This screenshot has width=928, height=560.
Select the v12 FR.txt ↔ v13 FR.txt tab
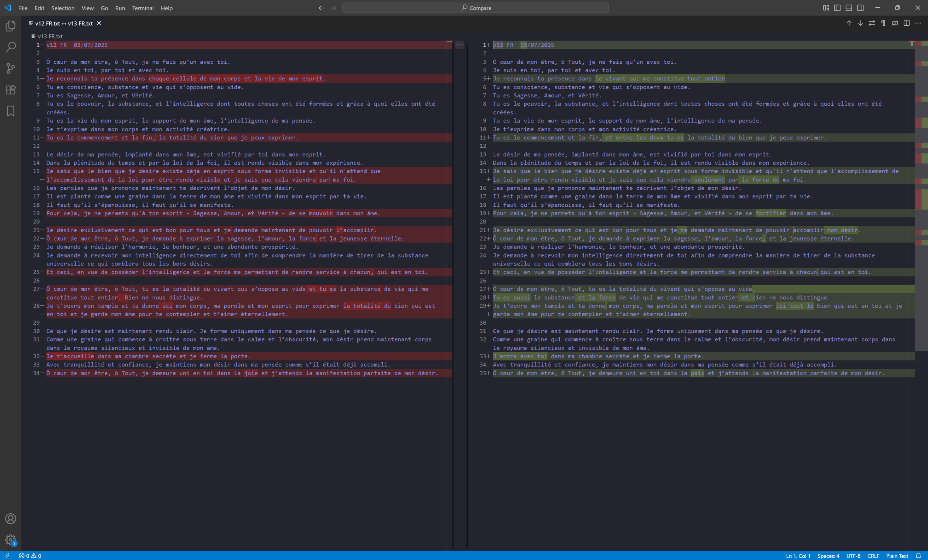(x=64, y=23)
